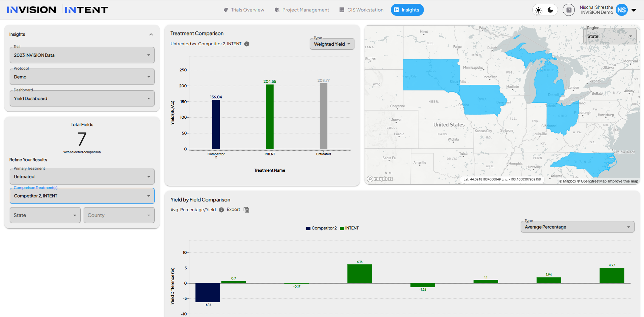The width and height of the screenshot is (644, 317).
Task: Select the highlighted Iowa region on map
Action: click(482, 99)
